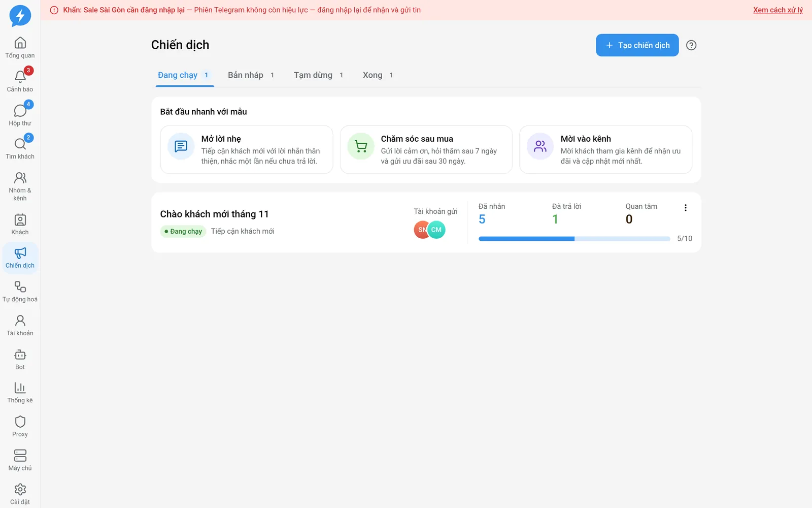Click Tạo chiến dịch button
Image resolution: width=812 pixels, height=508 pixels.
pos(637,45)
